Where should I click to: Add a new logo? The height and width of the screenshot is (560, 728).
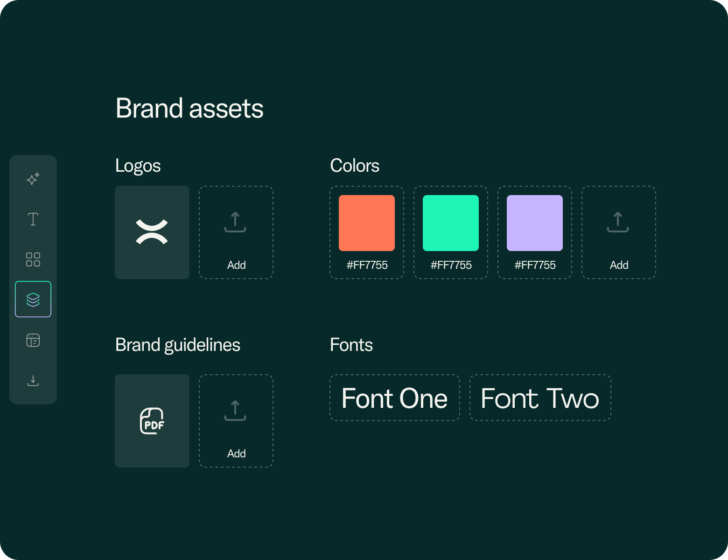tap(236, 232)
